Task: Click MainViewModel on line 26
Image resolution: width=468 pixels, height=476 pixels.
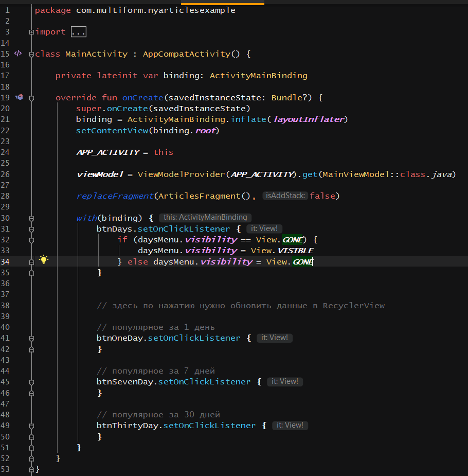Action: click(x=356, y=174)
